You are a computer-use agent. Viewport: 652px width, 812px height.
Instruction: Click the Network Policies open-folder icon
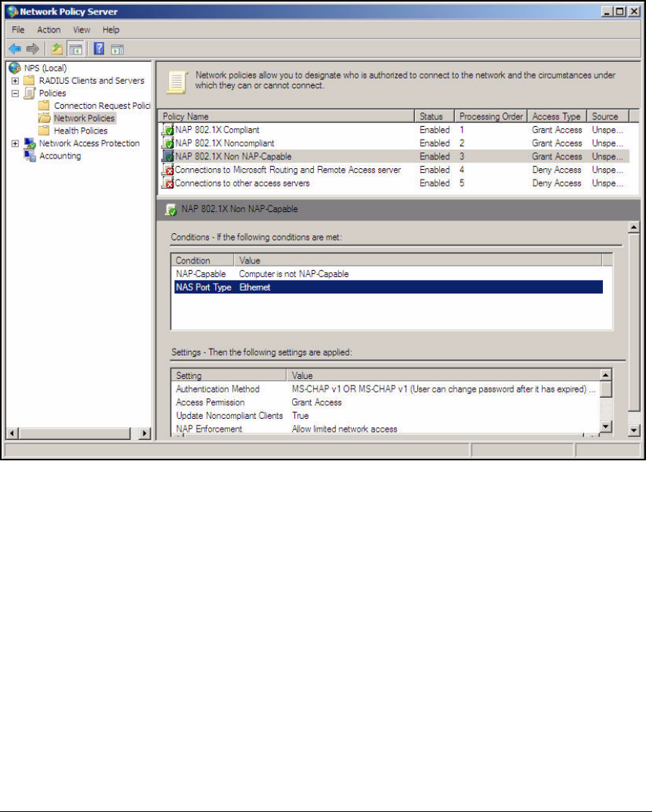pos(45,118)
